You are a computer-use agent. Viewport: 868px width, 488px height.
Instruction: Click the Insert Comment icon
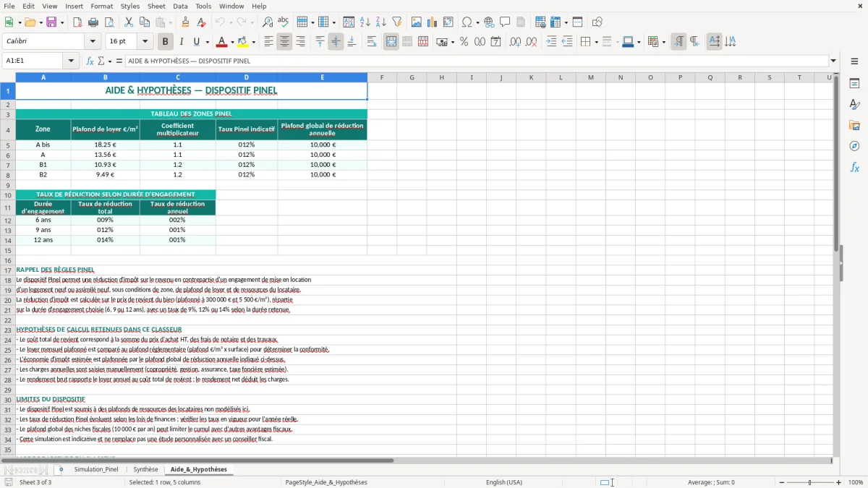point(505,22)
